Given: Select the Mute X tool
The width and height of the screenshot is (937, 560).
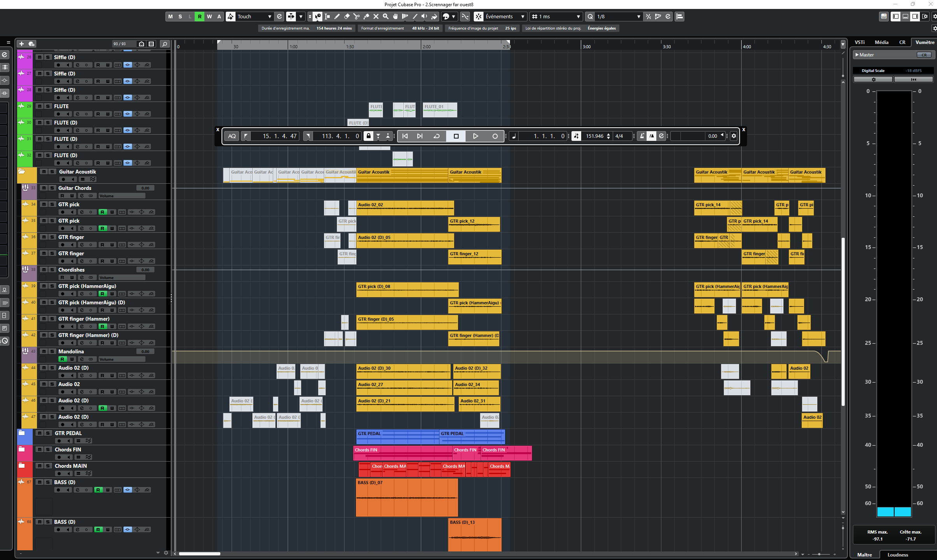Looking at the screenshot, I should point(376,16).
